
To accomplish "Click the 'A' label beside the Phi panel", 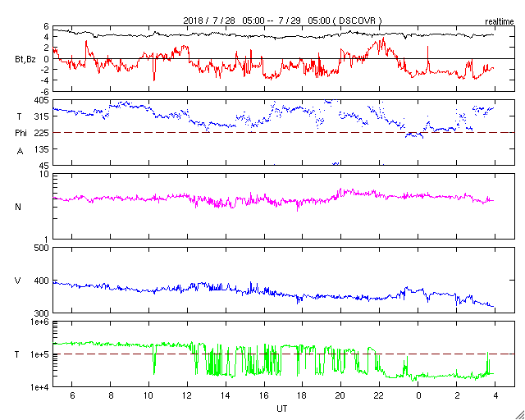I will (20, 152).
